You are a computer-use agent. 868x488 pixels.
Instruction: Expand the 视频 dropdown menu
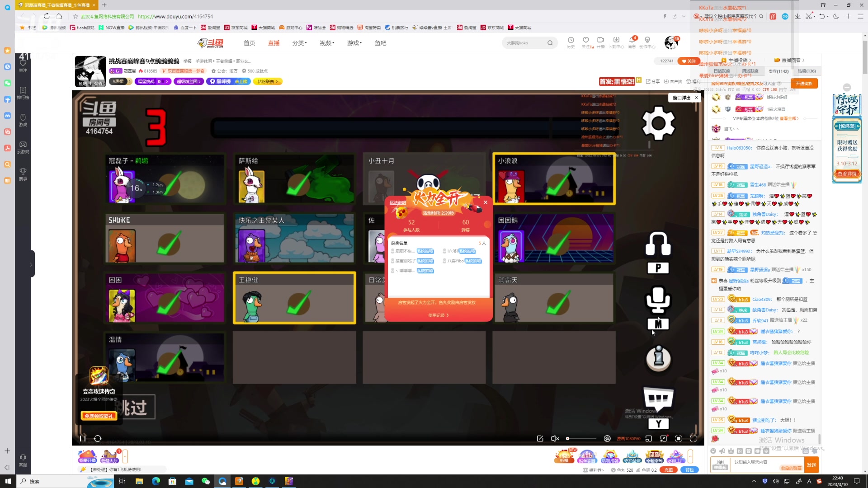tap(327, 43)
